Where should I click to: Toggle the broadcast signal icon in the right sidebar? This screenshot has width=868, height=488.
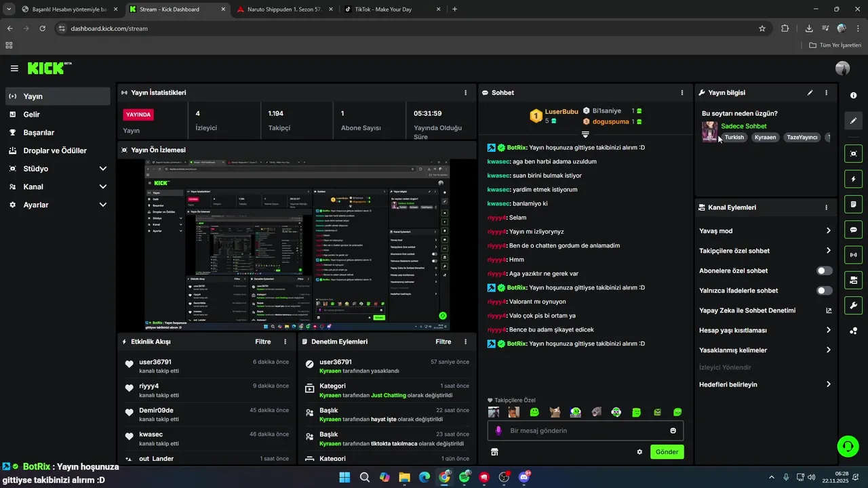[x=853, y=255]
